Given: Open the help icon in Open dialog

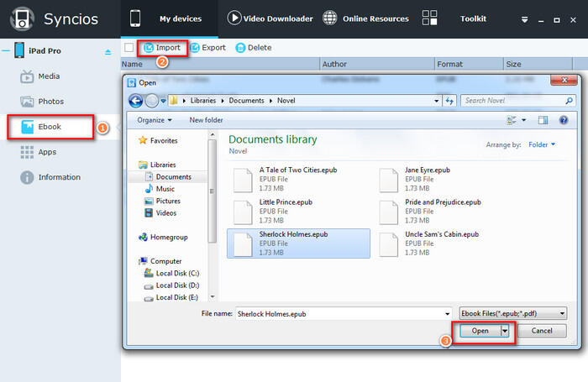Looking at the screenshot, I should point(564,120).
